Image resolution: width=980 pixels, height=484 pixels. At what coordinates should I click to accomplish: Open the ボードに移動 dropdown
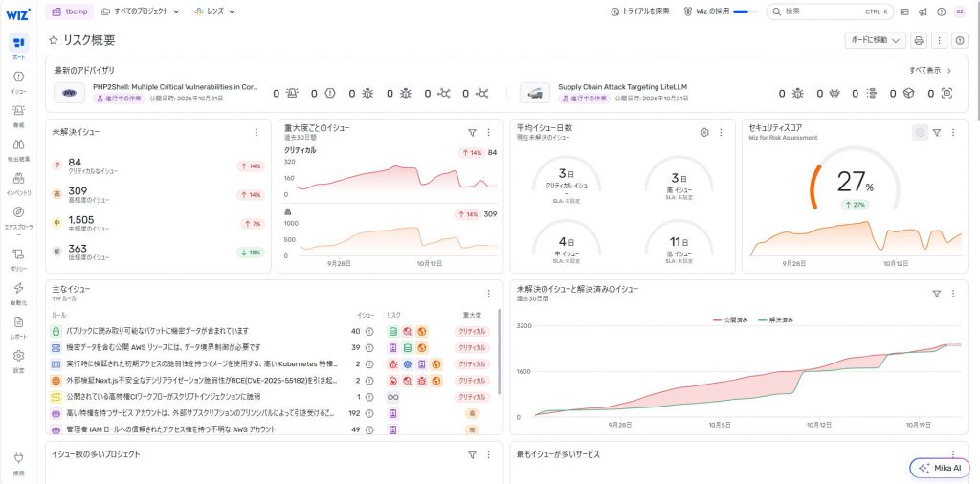point(875,40)
